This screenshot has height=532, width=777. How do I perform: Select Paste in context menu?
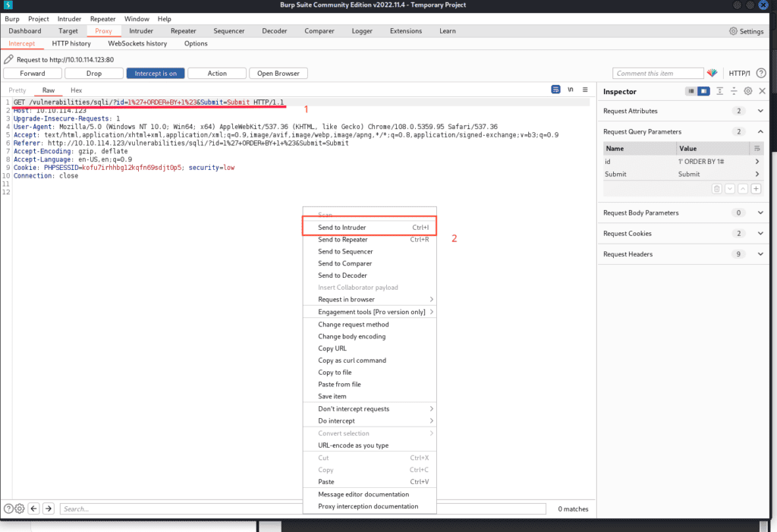[x=370, y=482]
